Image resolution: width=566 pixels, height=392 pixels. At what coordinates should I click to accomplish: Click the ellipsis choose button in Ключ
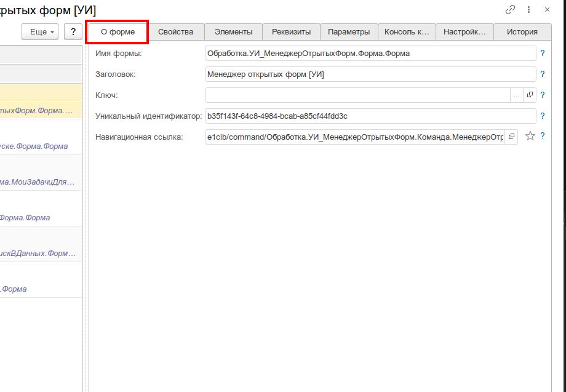point(517,95)
